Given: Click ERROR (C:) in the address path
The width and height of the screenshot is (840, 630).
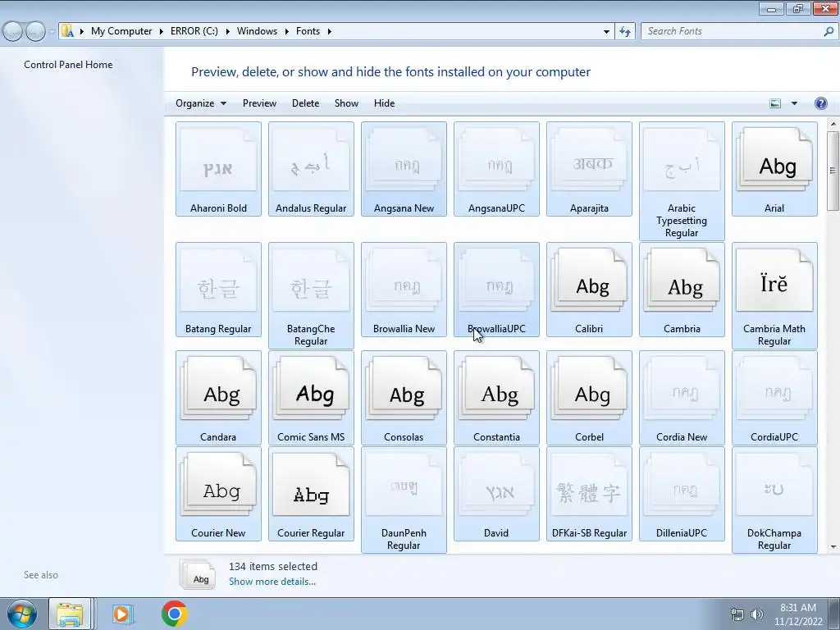Looking at the screenshot, I should 194,31.
